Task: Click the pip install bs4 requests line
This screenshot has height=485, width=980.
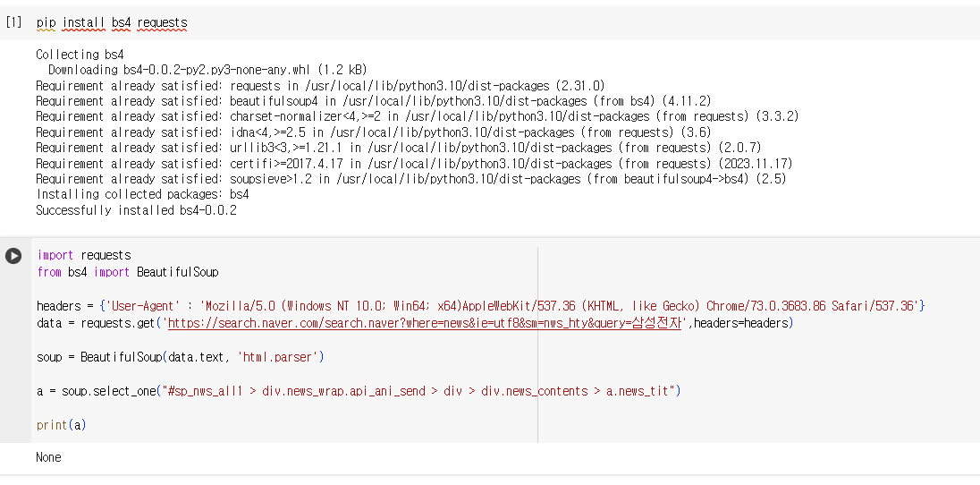Action: [x=112, y=23]
